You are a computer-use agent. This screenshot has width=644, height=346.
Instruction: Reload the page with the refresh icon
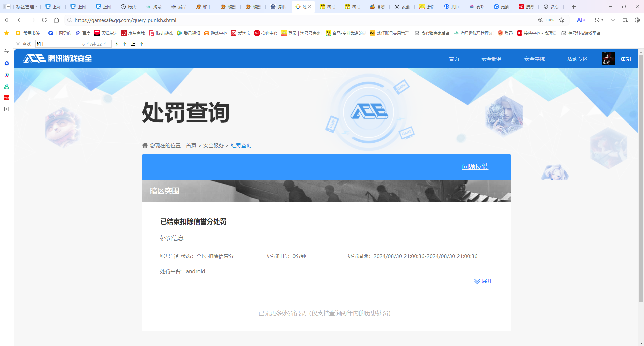tap(44, 20)
